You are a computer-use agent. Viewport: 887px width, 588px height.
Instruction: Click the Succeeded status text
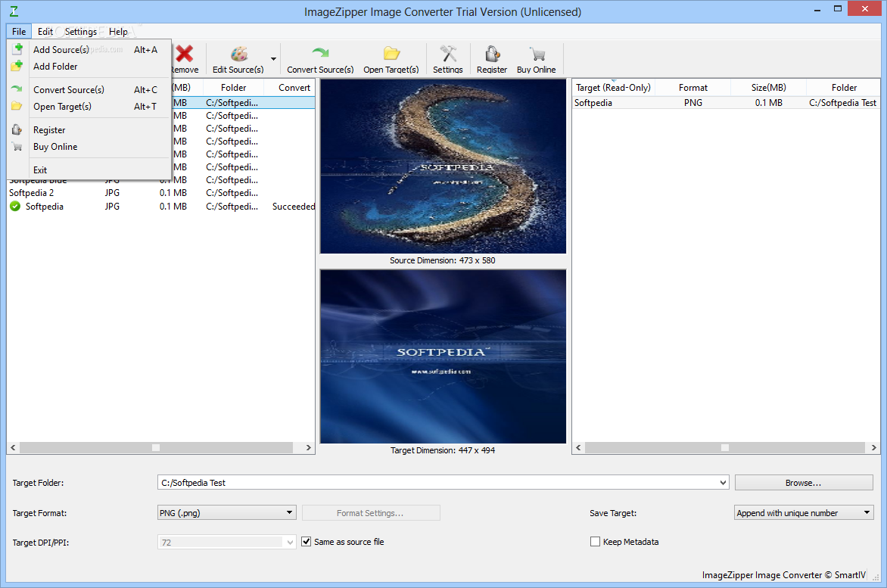[294, 207]
